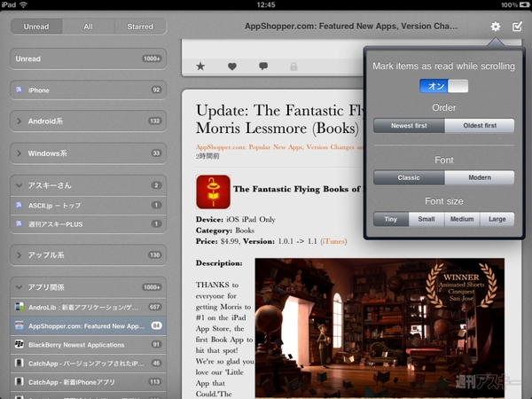Image resolution: width=532 pixels, height=399 pixels.
Task: Expand the アップル系 folder chevron
Action: coord(19,254)
